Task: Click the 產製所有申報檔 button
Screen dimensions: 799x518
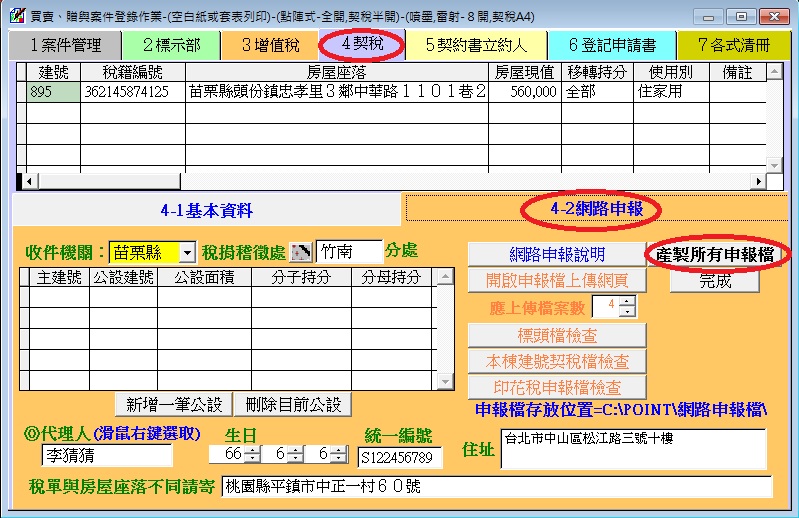Action: click(716, 254)
